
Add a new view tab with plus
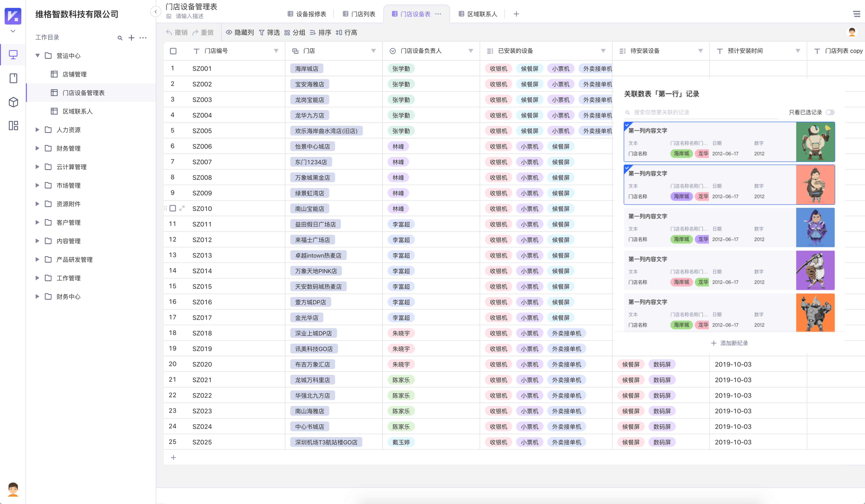[x=516, y=14]
